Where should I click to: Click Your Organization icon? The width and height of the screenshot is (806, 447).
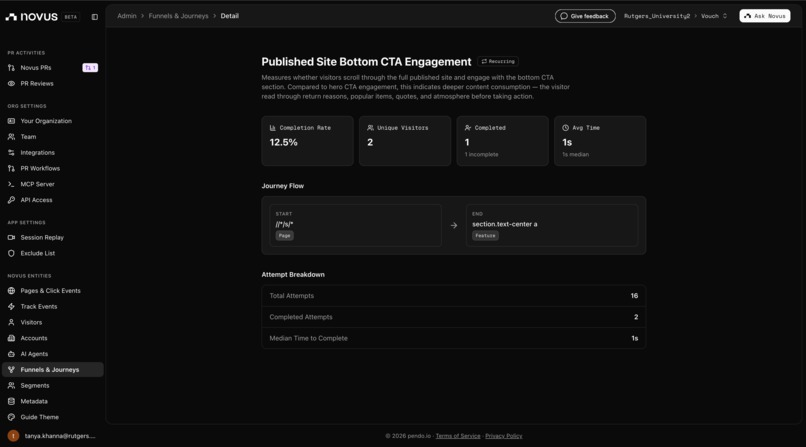[x=11, y=121]
